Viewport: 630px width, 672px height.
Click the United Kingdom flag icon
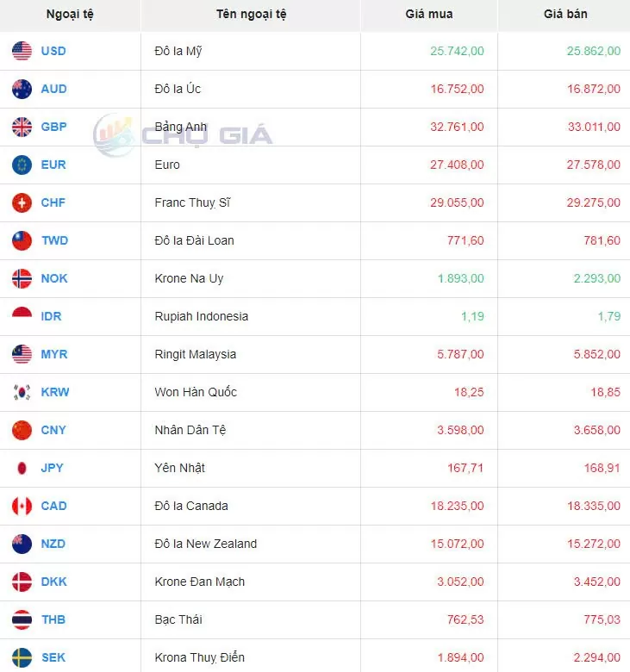tap(22, 127)
